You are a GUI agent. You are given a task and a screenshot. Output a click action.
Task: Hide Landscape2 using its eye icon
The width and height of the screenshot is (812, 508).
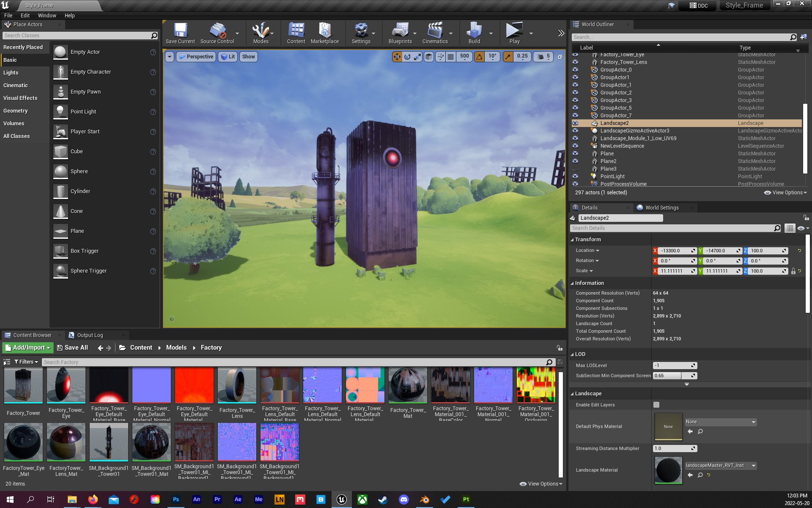575,123
